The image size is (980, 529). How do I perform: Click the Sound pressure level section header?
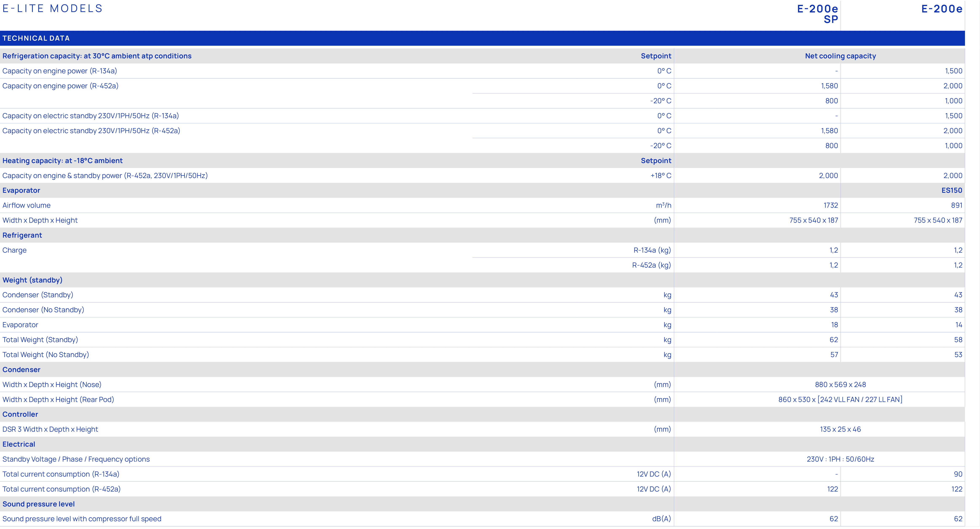click(x=38, y=504)
